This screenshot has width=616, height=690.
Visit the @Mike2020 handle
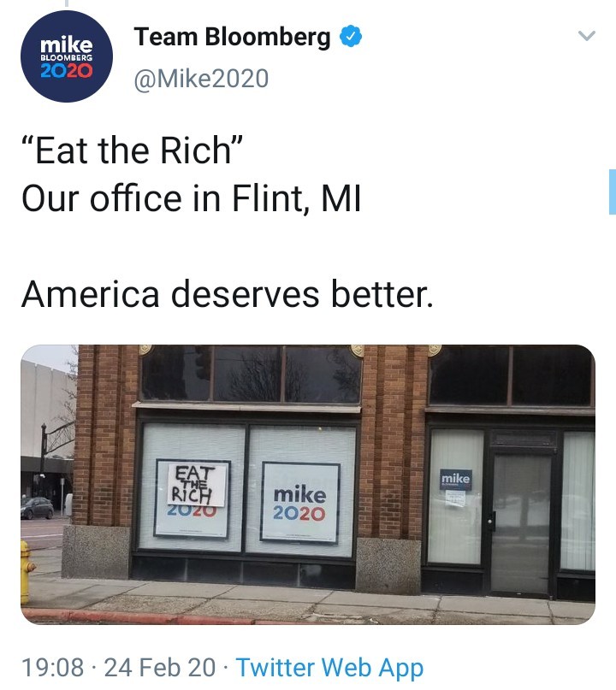pos(201,79)
